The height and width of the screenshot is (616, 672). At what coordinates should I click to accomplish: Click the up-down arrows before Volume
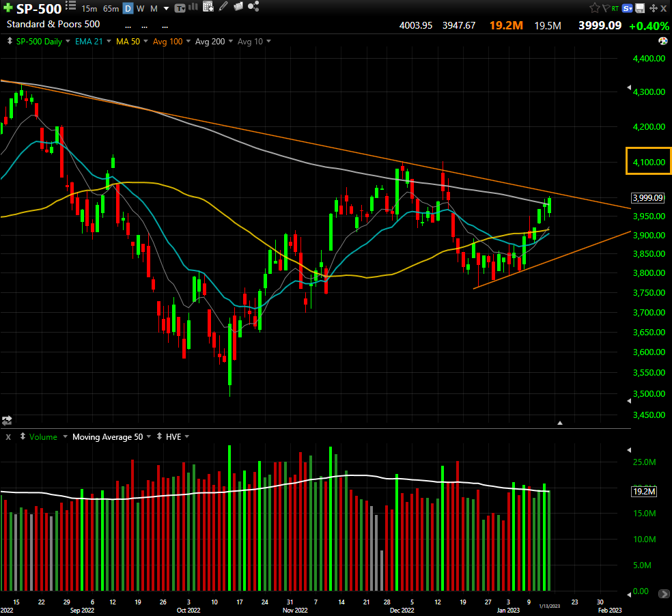[23, 436]
